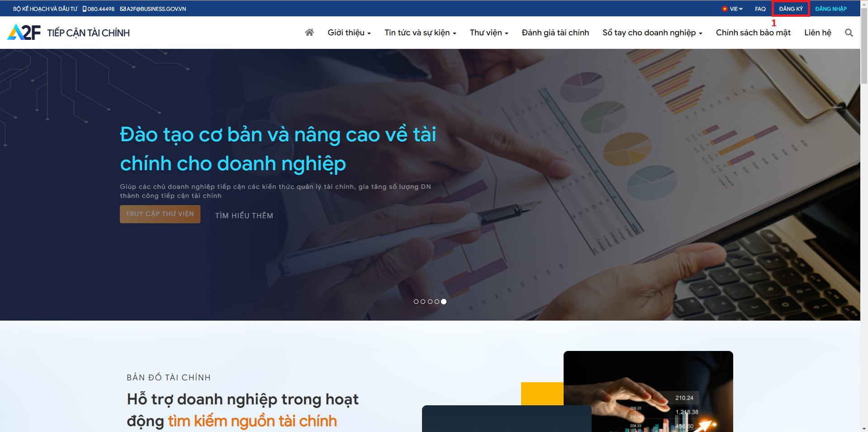Image resolution: width=868 pixels, height=432 pixels.
Task: Click the email envelope A2F@BUSINESS.GOV.VN
Action: point(123,9)
